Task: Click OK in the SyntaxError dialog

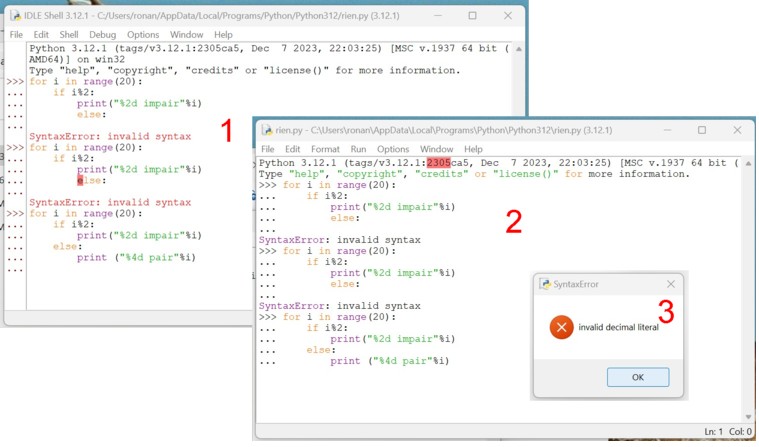Action: tap(638, 377)
